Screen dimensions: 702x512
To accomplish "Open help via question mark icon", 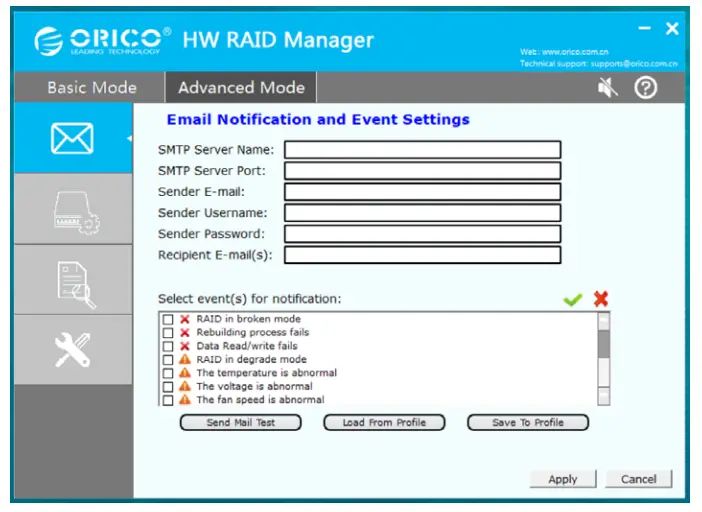I will tap(645, 87).
